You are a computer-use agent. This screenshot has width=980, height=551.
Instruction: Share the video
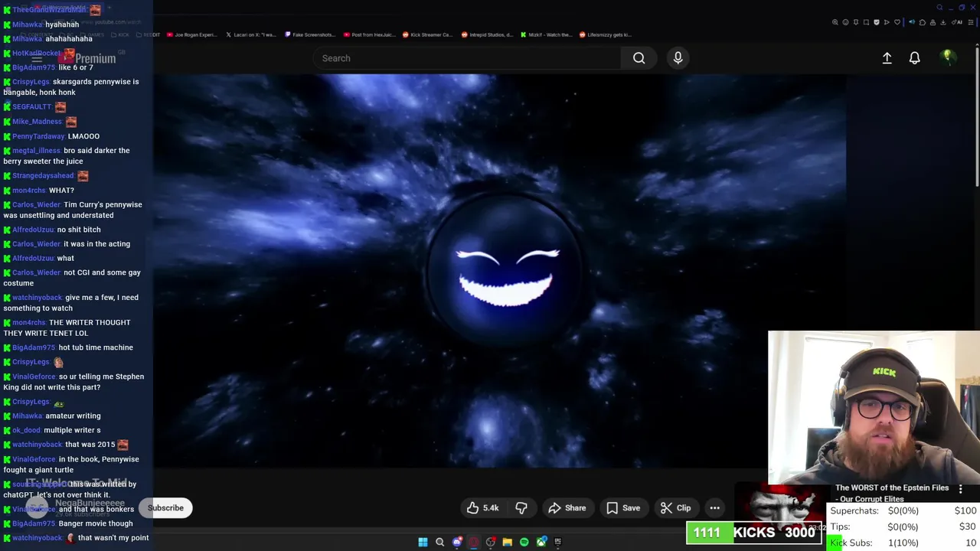[x=567, y=508]
